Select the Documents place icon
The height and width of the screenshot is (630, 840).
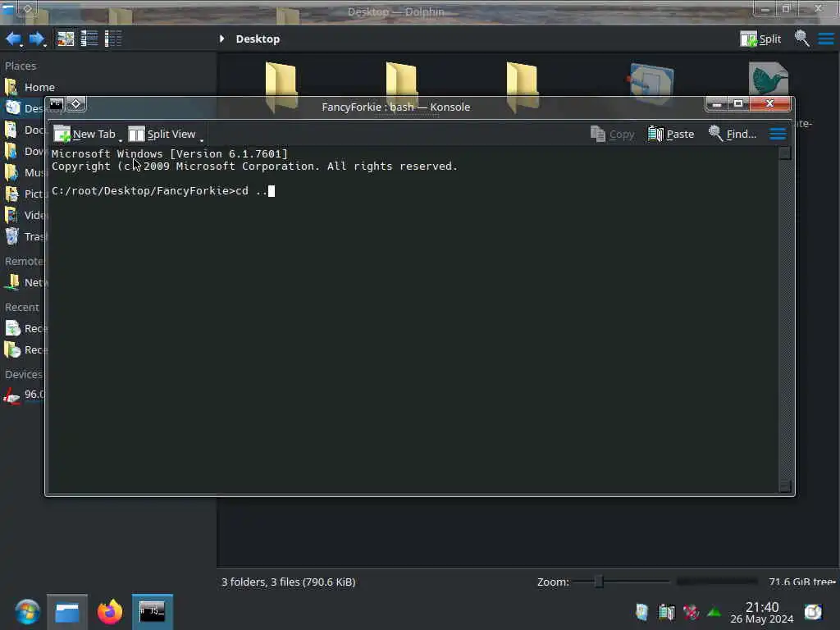11,130
